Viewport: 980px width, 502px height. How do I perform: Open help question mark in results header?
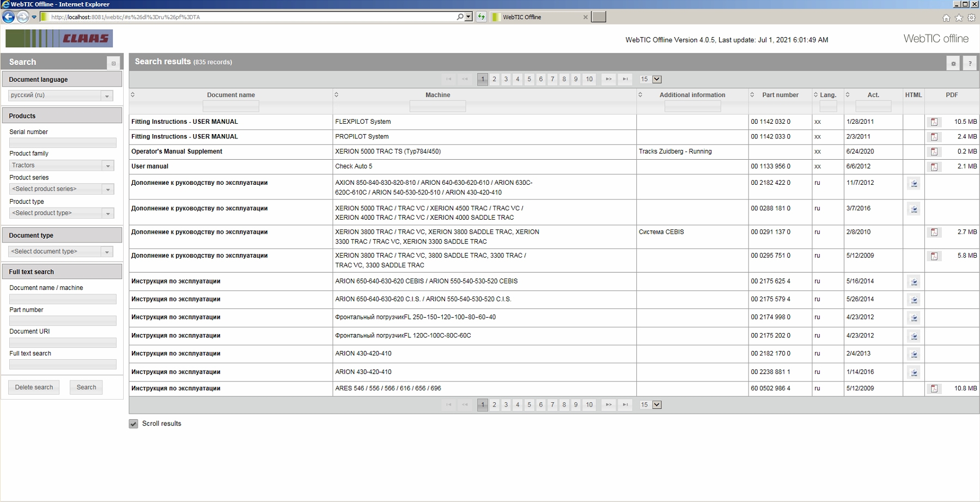click(x=970, y=63)
